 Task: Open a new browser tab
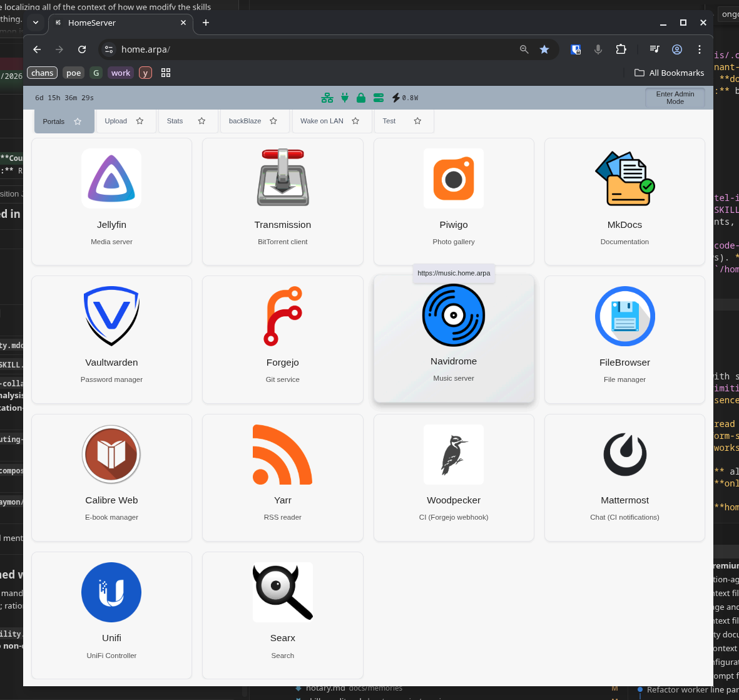click(205, 23)
